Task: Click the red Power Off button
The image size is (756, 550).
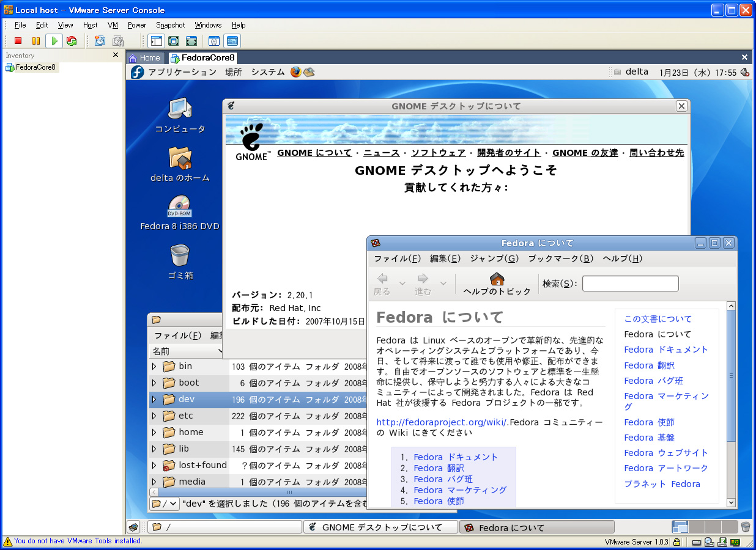Action: point(18,41)
